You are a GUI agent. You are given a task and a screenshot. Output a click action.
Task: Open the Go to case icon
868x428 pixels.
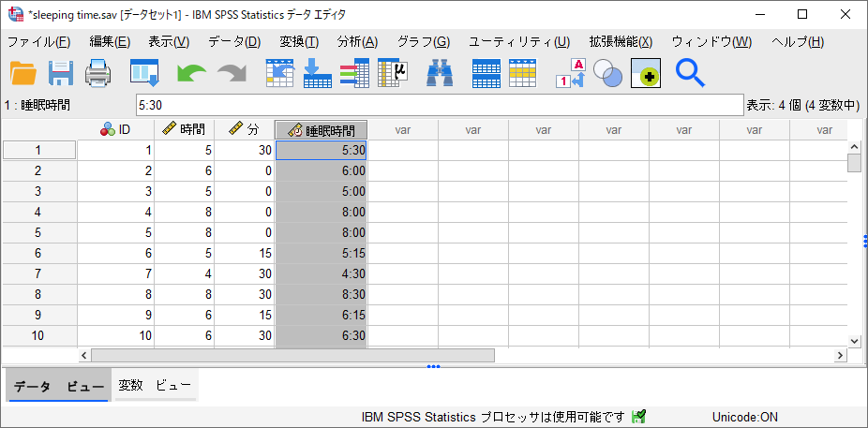(x=280, y=73)
